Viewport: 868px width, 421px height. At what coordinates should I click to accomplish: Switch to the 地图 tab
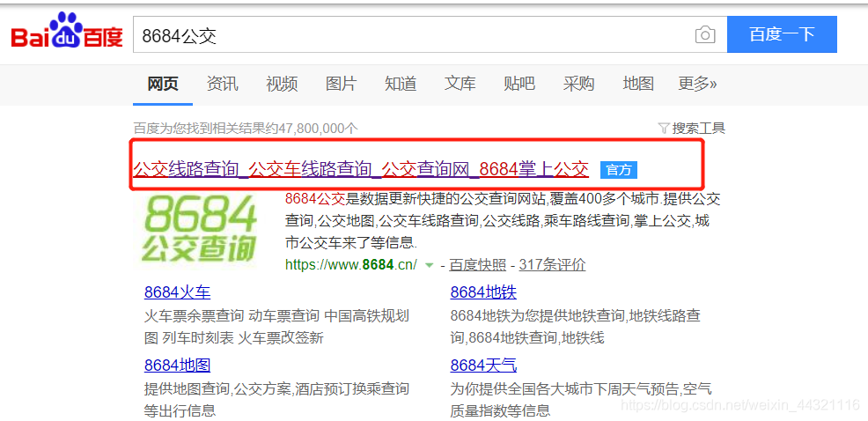pyautogui.click(x=638, y=84)
